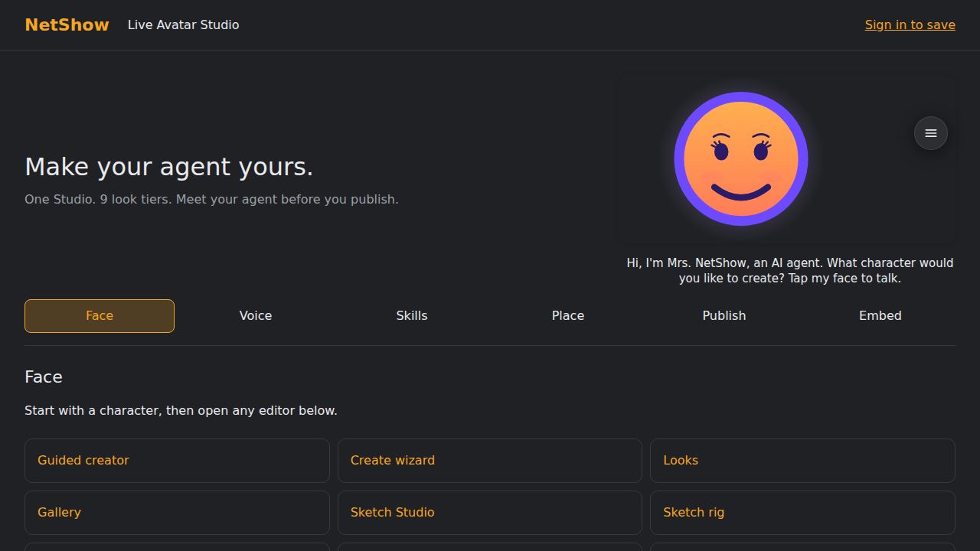Click the NetShow logo
This screenshot has width=980, height=551.
pyautogui.click(x=67, y=24)
